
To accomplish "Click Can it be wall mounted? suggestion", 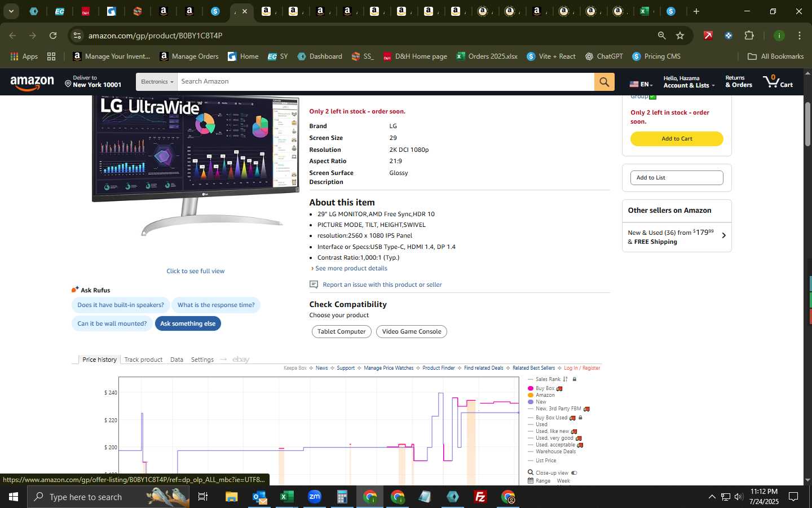I will click(x=112, y=323).
